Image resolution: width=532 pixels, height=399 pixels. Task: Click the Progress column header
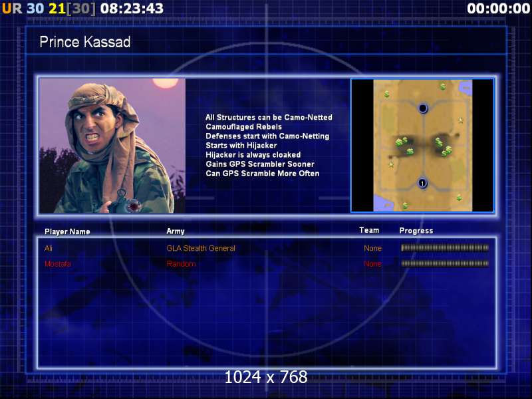[x=416, y=231]
